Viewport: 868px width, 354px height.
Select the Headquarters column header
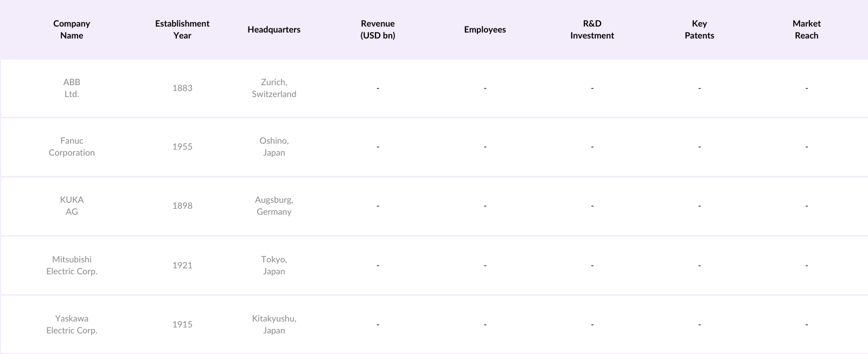click(274, 29)
